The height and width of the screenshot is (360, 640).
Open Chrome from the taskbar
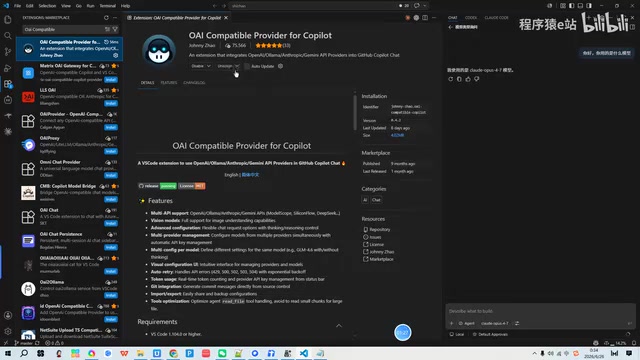[173, 353]
